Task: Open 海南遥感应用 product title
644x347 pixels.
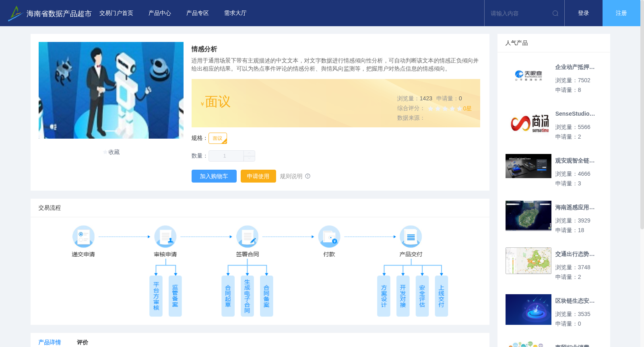Action: coord(575,208)
